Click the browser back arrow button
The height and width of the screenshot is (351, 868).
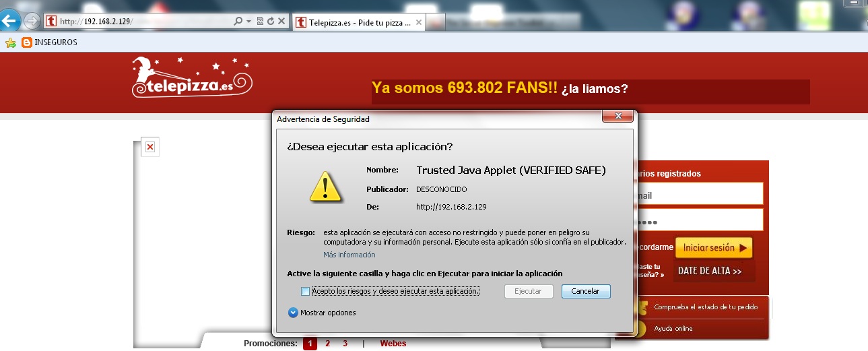(x=9, y=21)
